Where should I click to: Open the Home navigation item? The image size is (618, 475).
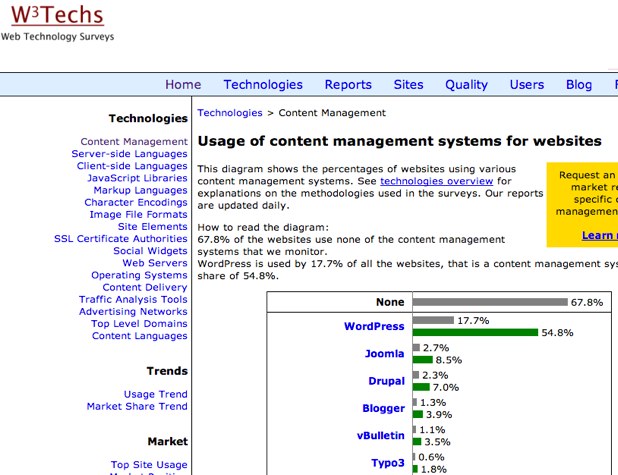[x=183, y=85]
